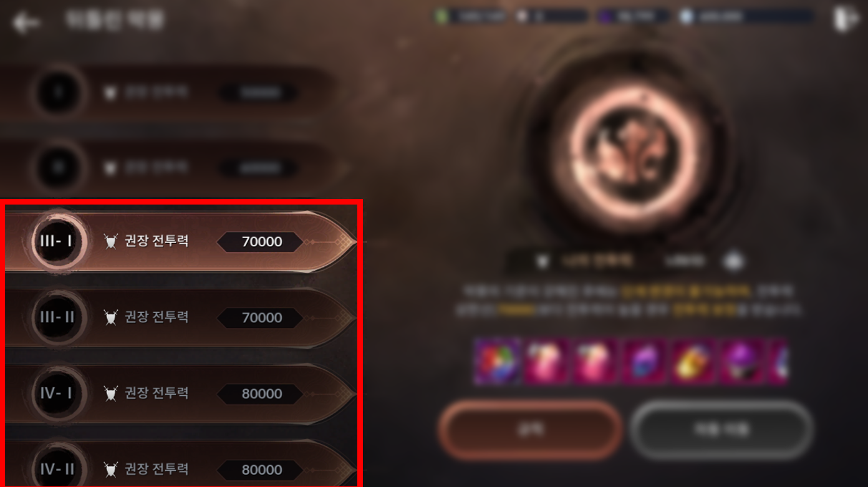Image resolution: width=868 pixels, height=487 pixels.
Task: Click the armor icon on III-II row
Action: (111, 317)
